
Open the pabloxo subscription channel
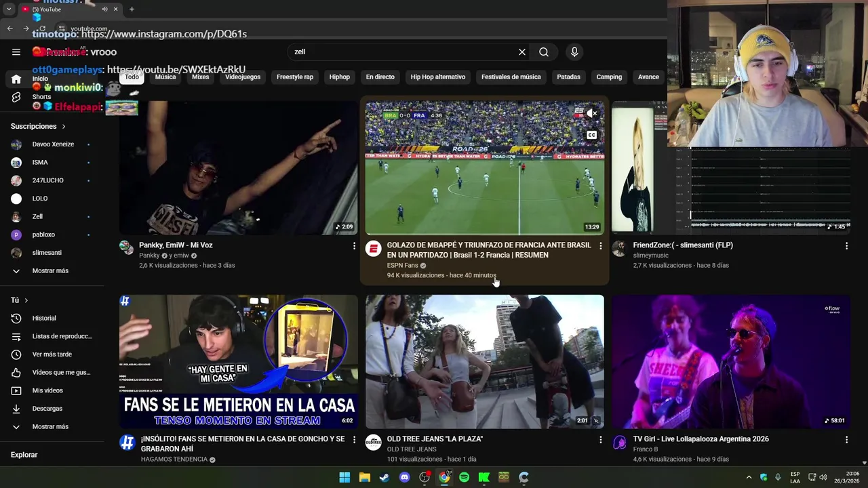[51, 235]
